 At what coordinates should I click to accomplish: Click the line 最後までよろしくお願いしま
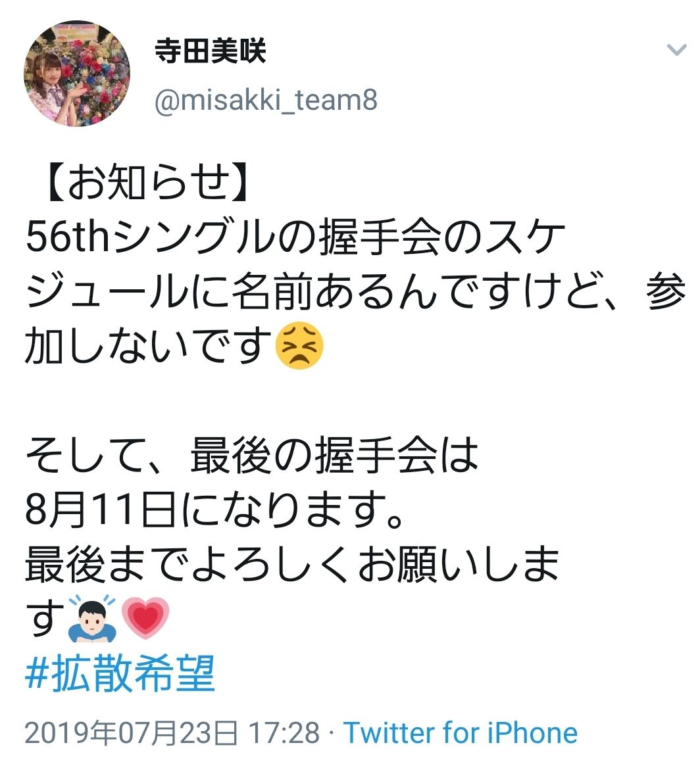pos(292,565)
